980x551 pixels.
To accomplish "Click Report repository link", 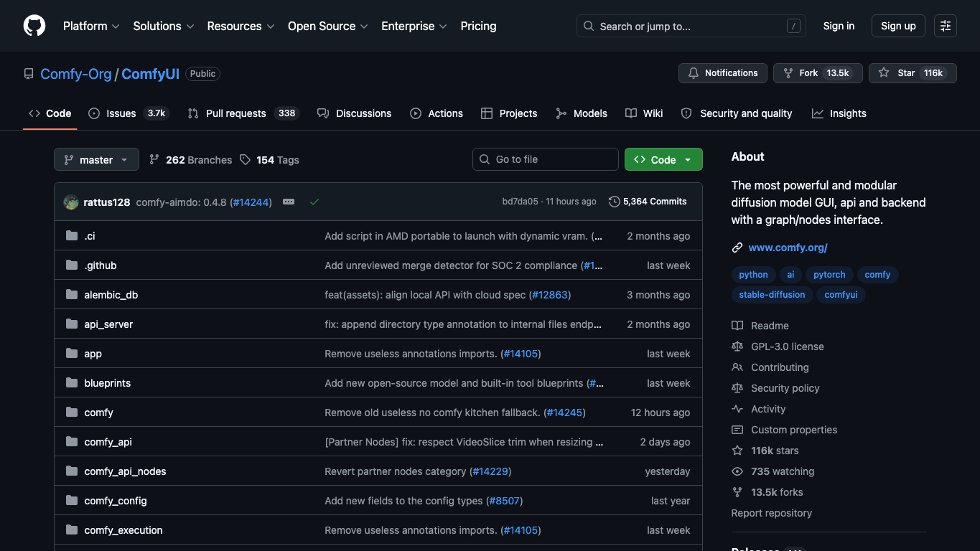I will [x=771, y=513].
